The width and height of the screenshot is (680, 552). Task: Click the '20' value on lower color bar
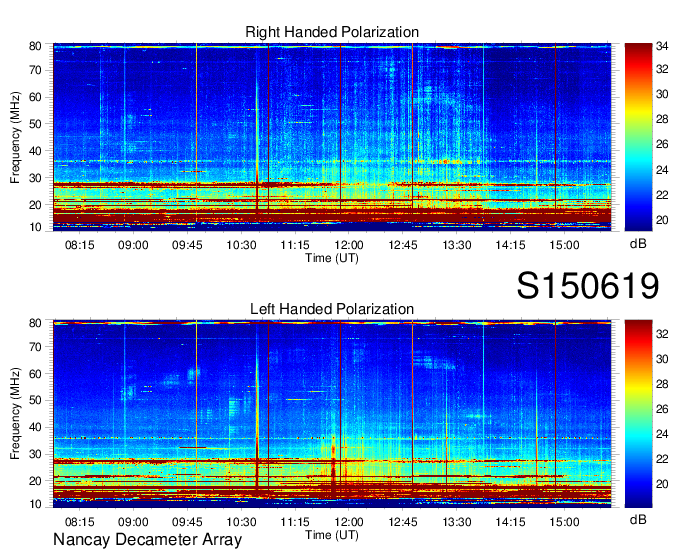point(662,484)
